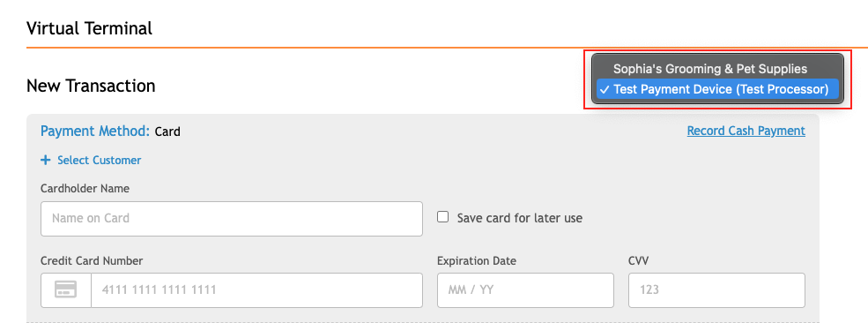Focus the CVV input box
This screenshot has height=323, width=868.
pos(717,289)
